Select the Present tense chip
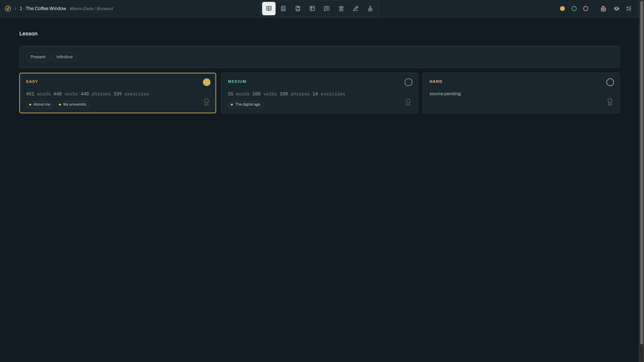Viewport: 644px width, 362px height. pos(38,57)
